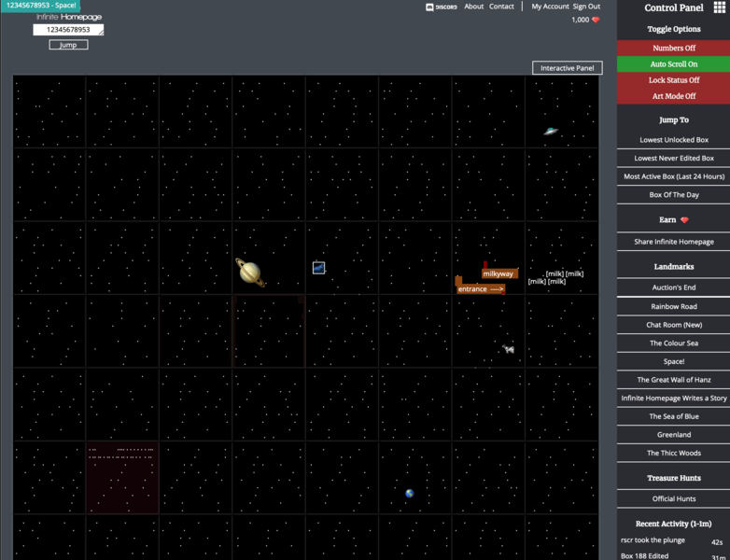Click the Control Panel grid icon
The height and width of the screenshot is (560, 730).
tap(719, 8)
